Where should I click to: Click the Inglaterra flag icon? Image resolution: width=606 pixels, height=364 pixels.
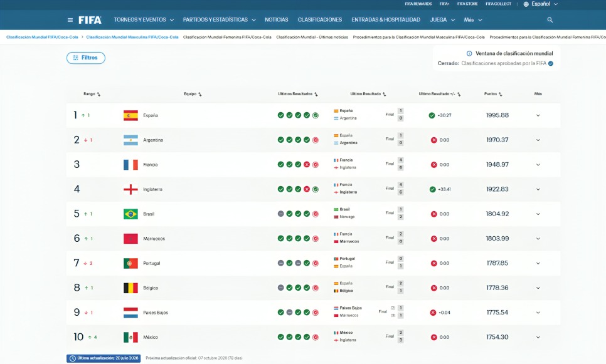point(130,190)
